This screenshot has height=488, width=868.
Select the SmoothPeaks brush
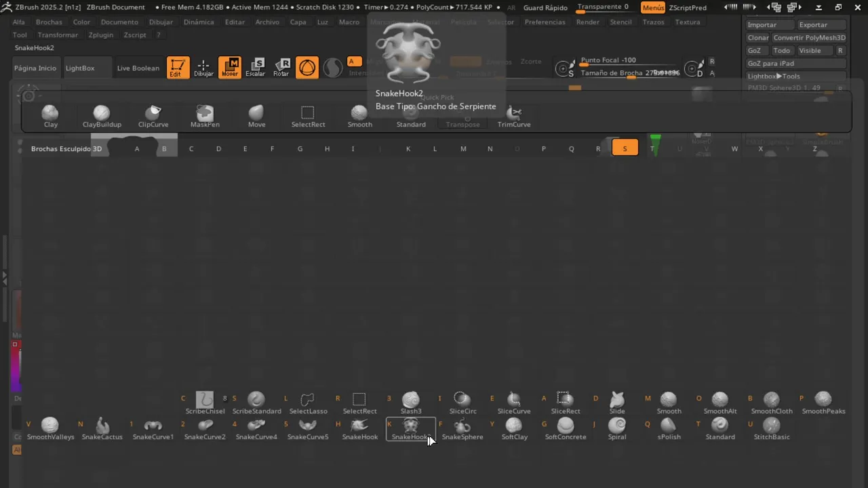[823, 403]
